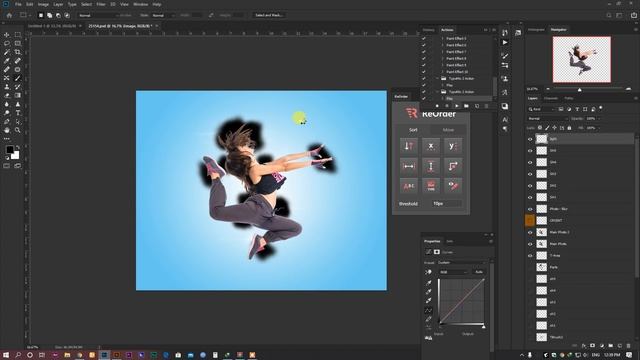Viewport: 640px width, 360px height.
Task: Select the Rectangular Marquee tool in toolbox
Action: (x=18, y=35)
